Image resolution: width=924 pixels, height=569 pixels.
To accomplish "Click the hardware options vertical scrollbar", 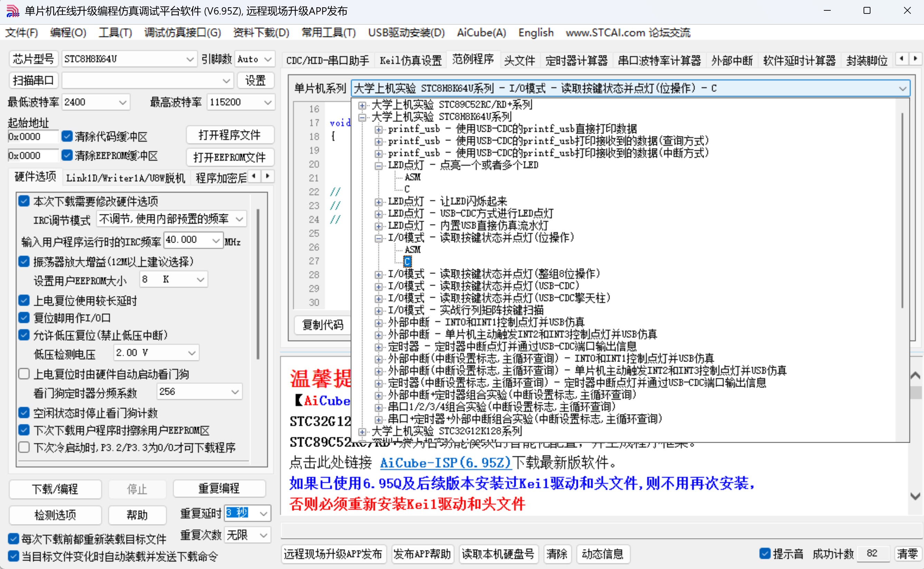I will [258, 284].
